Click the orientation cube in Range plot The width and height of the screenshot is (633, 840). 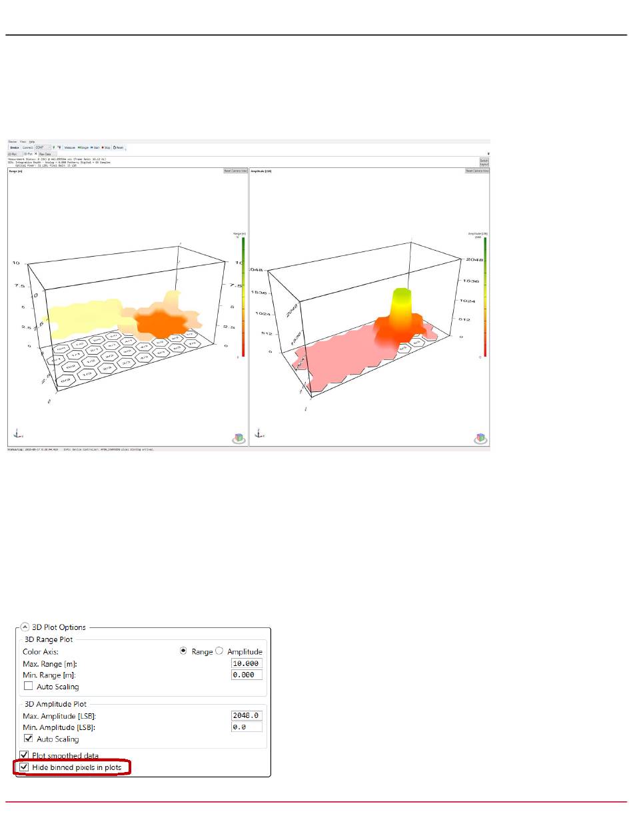coord(239,438)
